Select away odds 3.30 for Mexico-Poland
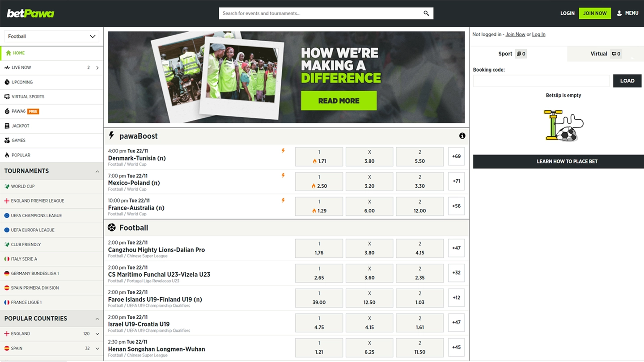This screenshot has height=362, width=644. pos(419,181)
